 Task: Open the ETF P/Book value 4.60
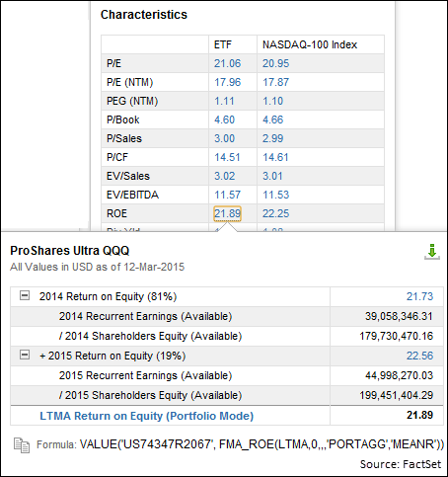pos(224,119)
